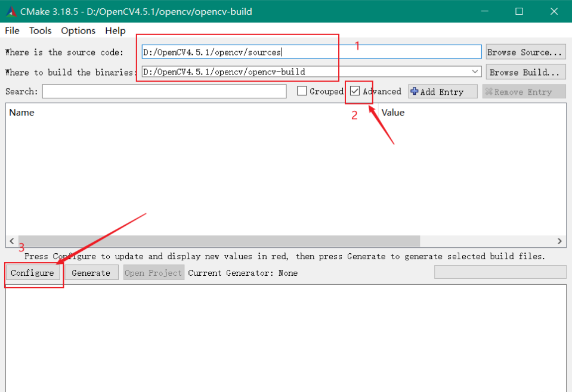Click the Browse Source... button

click(x=525, y=52)
